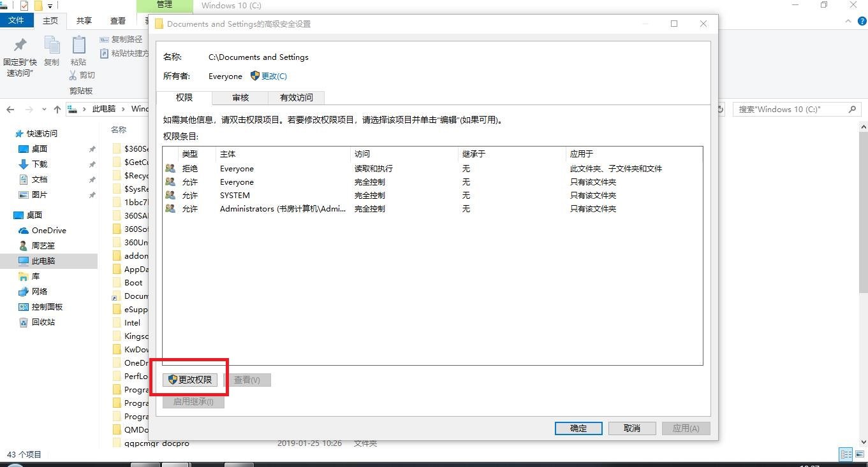Click the up arrow to go to parent folder

(x=57, y=109)
